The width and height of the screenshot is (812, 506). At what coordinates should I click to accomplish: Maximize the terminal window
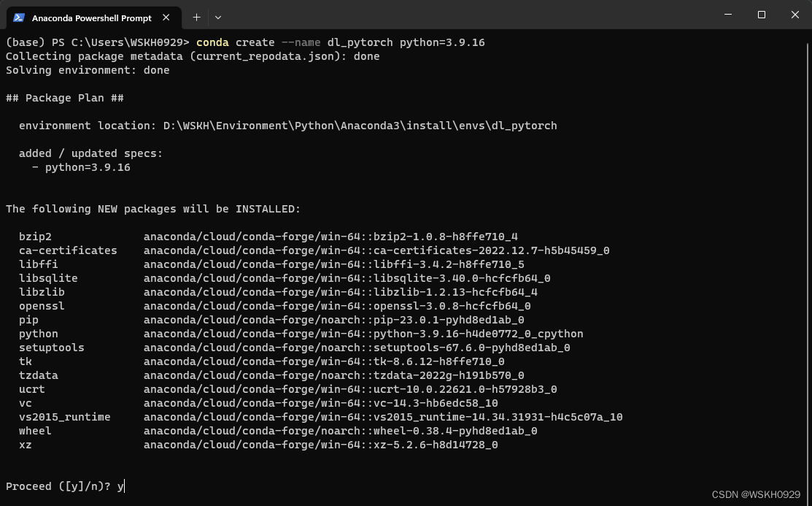pos(761,15)
